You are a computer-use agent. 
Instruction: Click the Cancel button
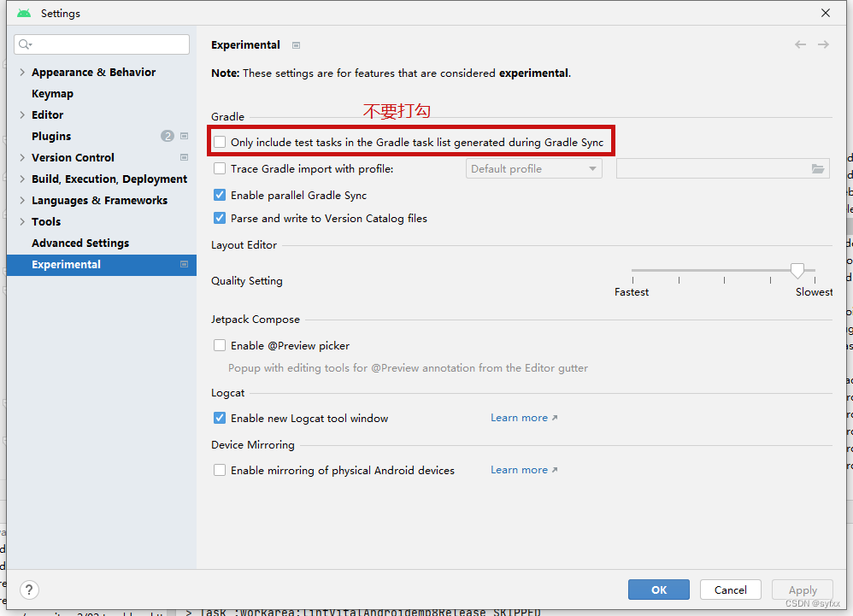pyautogui.click(x=730, y=590)
